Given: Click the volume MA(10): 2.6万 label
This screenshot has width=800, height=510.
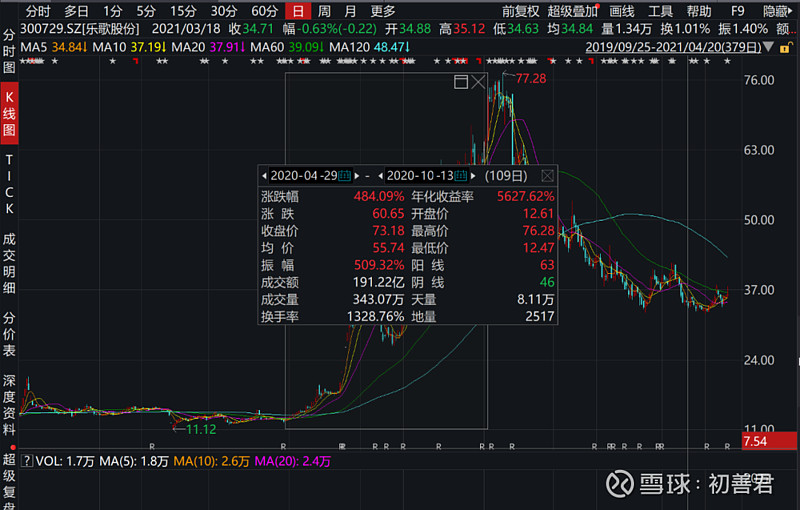Looking at the screenshot, I should pyautogui.click(x=211, y=462).
